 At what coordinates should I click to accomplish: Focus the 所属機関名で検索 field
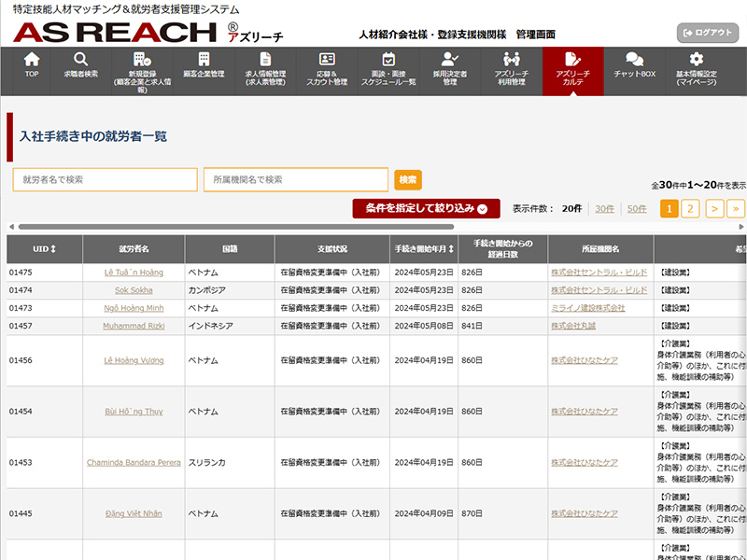pyautogui.click(x=295, y=179)
